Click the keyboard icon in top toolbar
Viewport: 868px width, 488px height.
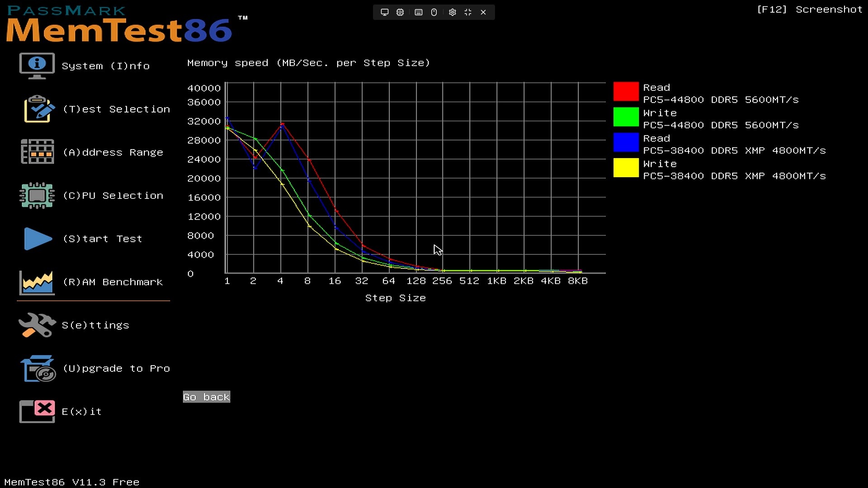[x=419, y=12]
